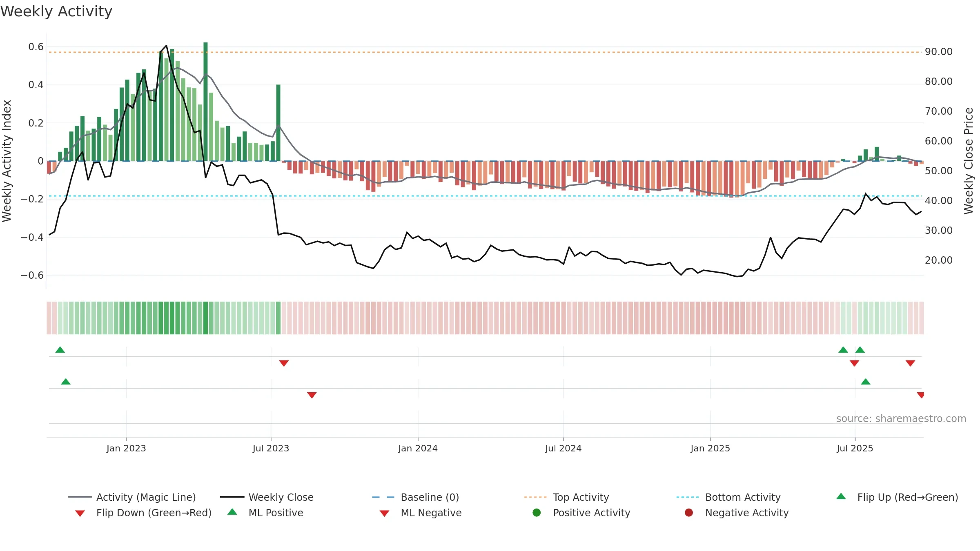Click the green Flip Up triangle icon in legend
980x551 pixels.
coord(841,496)
